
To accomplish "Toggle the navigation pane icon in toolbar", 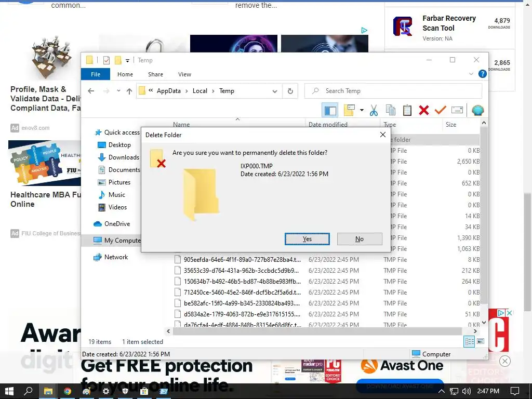I will point(330,110).
